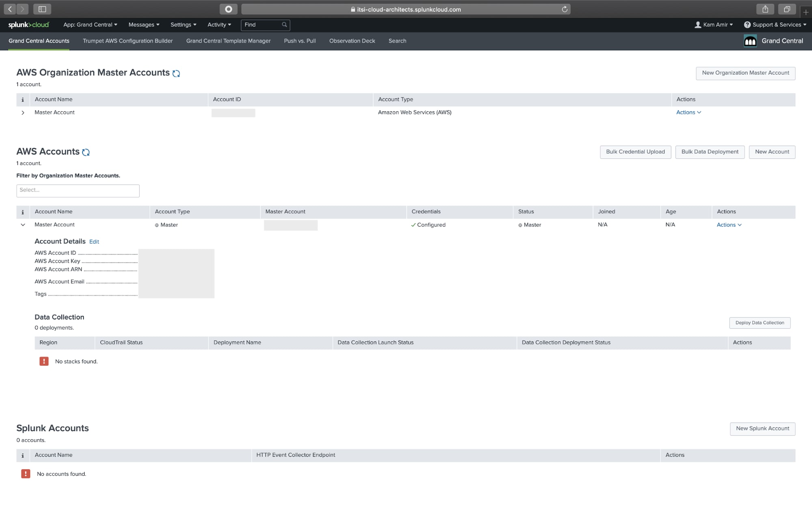Open the Activity menu
812x507 pixels.
[x=219, y=25]
